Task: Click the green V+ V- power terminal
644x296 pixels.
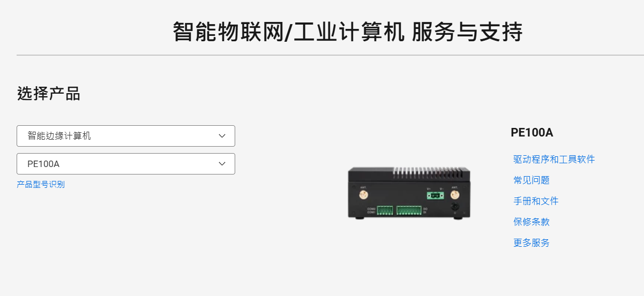Action: pos(436,195)
